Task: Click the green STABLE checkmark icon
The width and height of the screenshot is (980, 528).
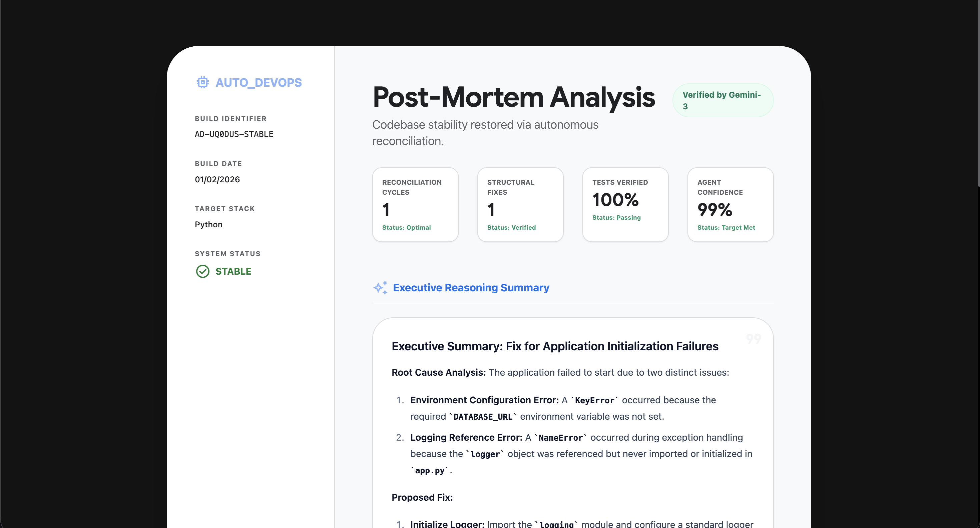Action: 202,271
